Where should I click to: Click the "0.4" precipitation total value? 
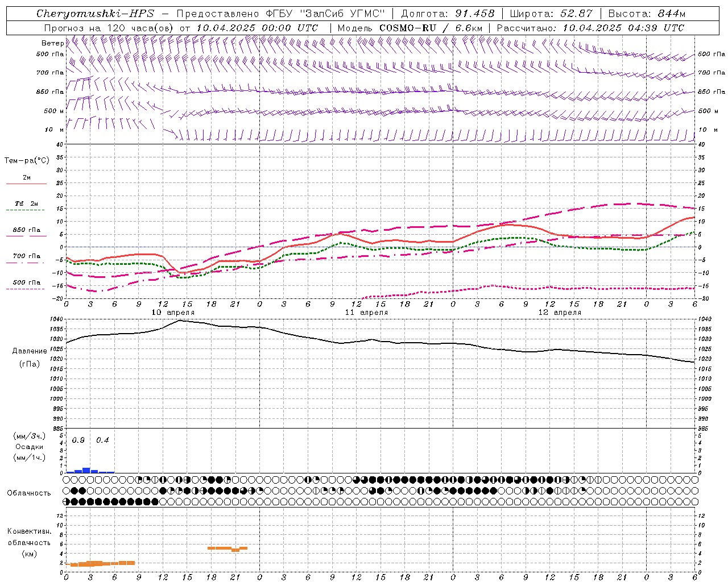(102, 440)
